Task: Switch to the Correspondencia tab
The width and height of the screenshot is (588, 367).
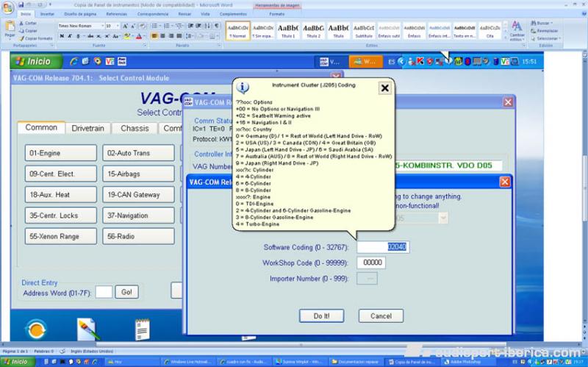Action: [153, 14]
